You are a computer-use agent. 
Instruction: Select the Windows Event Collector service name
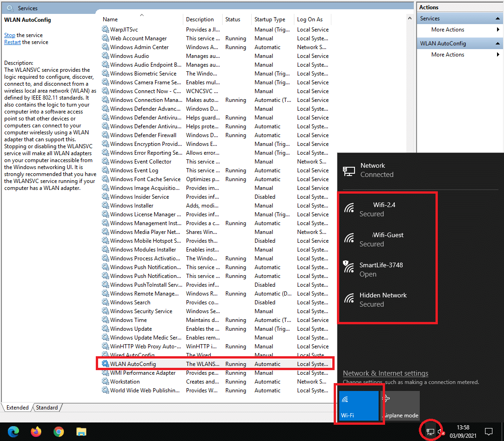tap(141, 162)
